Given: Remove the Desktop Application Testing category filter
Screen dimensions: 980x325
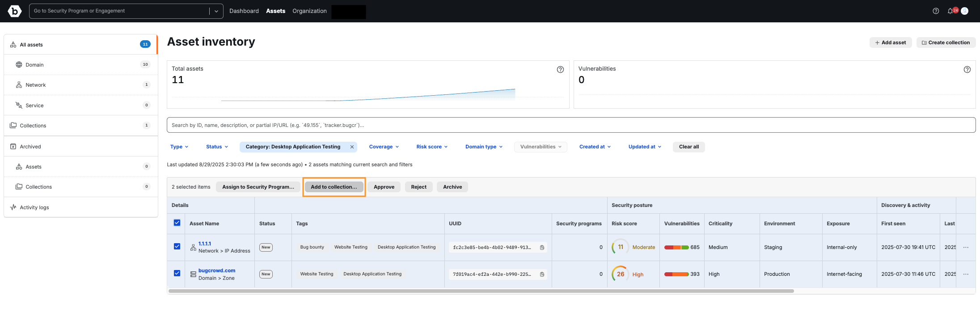Looking at the screenshot, I should [x=352, y=147].
